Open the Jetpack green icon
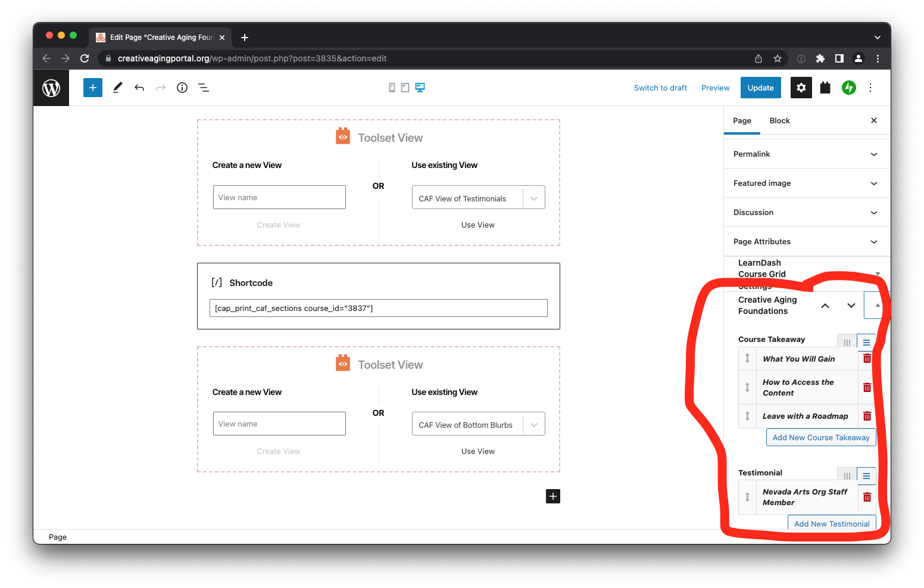The image size is (924, 588). pos(849,88)
